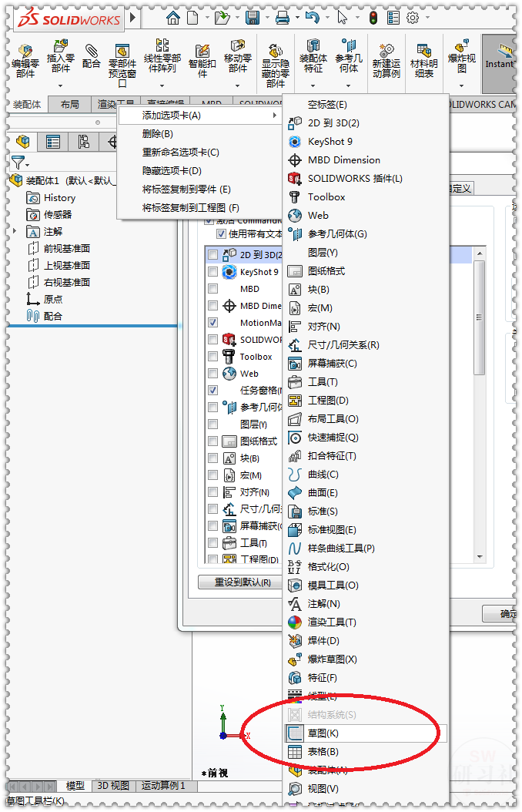
Task: Switch to the 装配体 ribbon tab
Action: (x=28, y=105)
